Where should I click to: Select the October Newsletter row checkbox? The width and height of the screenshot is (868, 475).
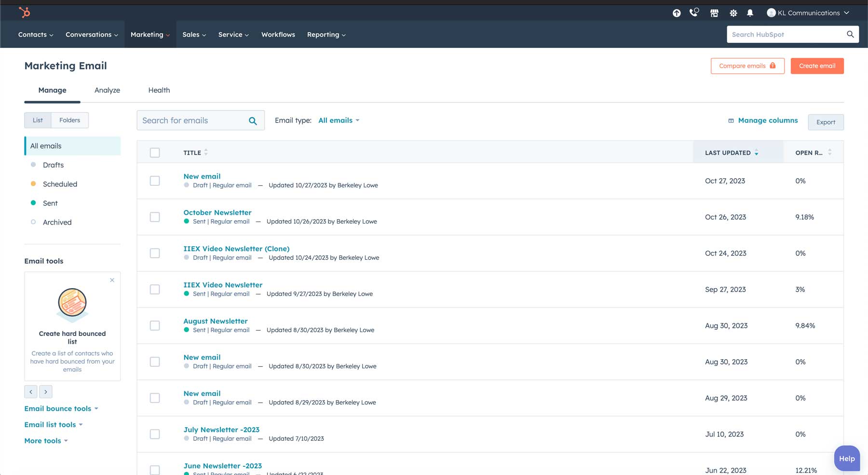coord(155,217)
